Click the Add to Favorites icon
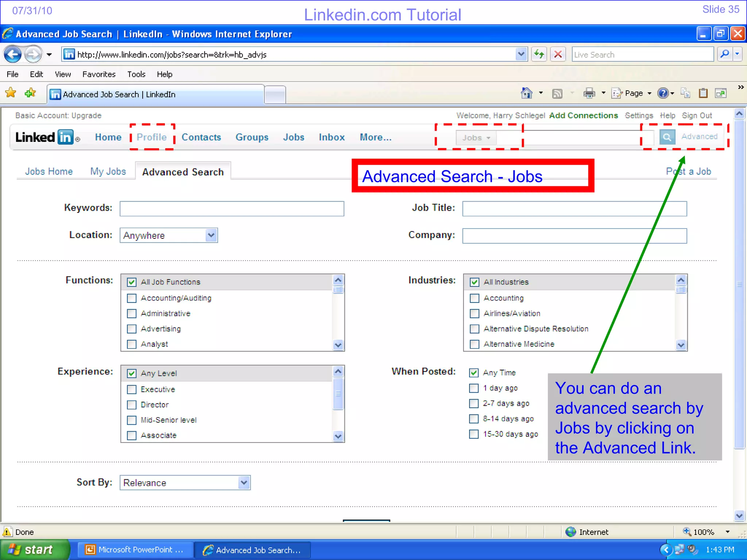The width and height of the screenshot is (747, 560). coord(31,93)
